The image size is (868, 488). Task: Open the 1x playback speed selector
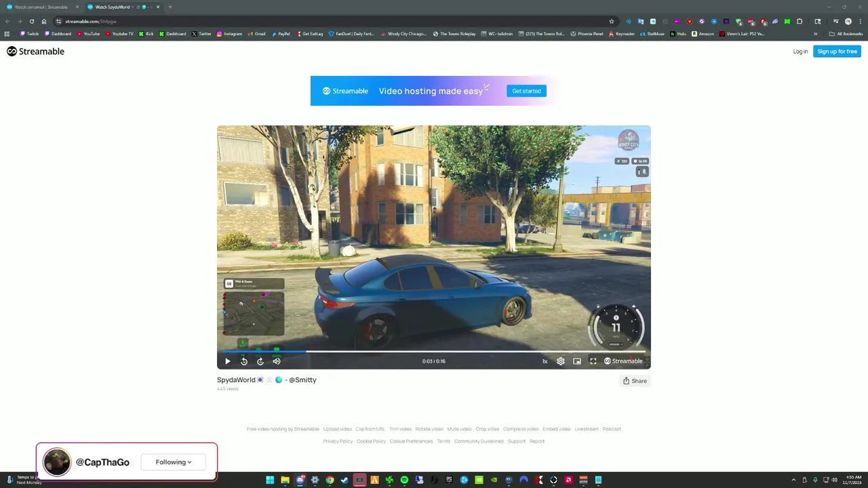545,361
